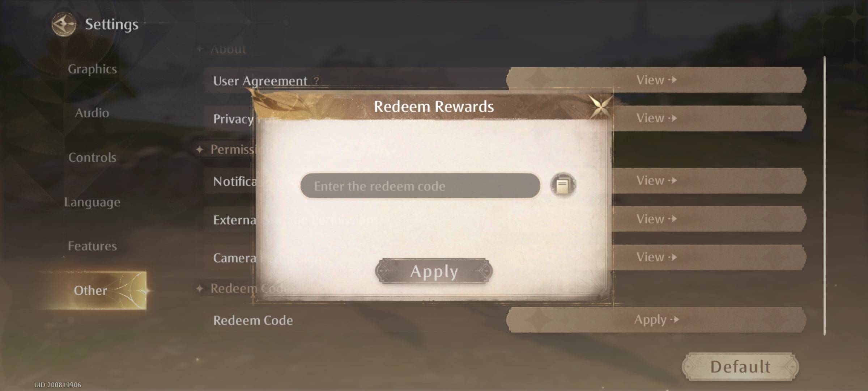Click the redeem code input field
868x391 pixels.
click(x=420, y=185)
